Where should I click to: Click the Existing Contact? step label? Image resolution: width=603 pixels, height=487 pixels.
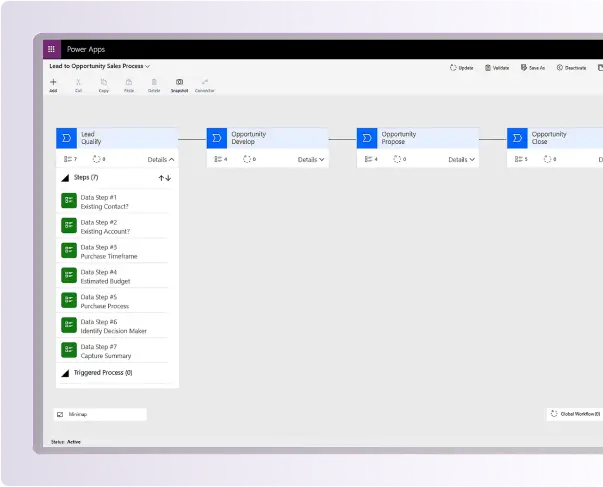105,207
